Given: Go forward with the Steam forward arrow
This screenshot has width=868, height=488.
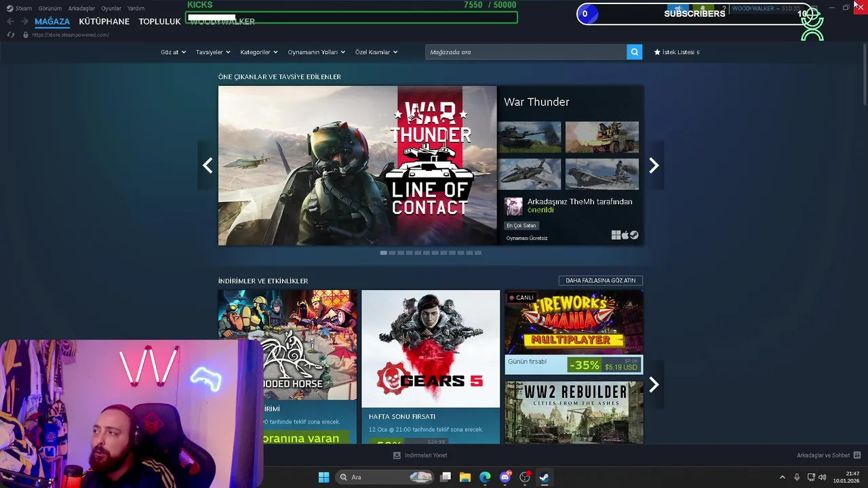Looking at the screenshot, I should 24,22.
